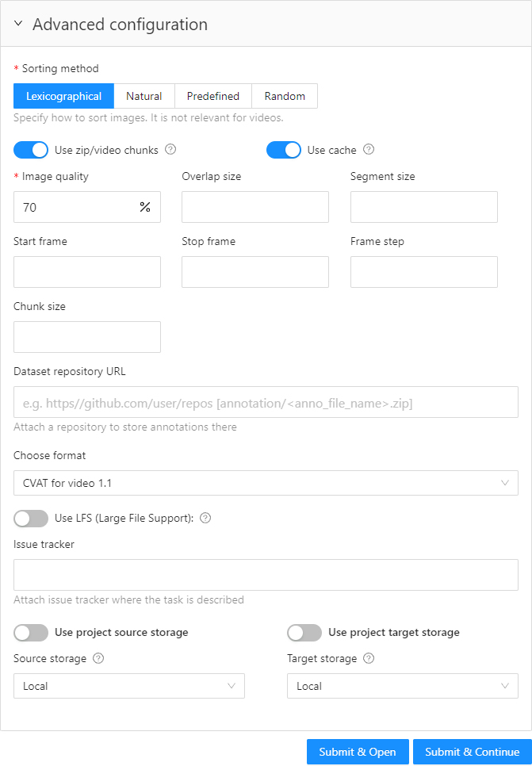Viewport: 532px width, 766px height.
Task: Expand the Target storage dropdown
Action: [x=402, y=686]
